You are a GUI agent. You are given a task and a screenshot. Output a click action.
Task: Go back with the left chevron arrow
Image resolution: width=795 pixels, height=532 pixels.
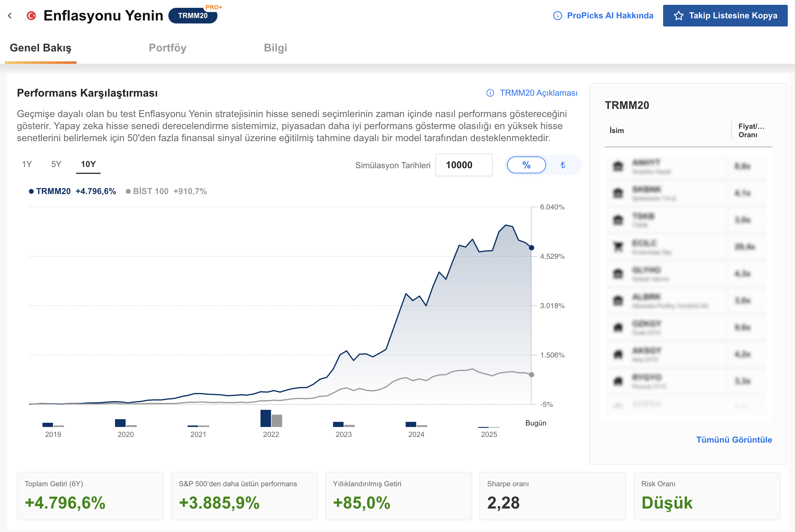[x=10, y=16]
